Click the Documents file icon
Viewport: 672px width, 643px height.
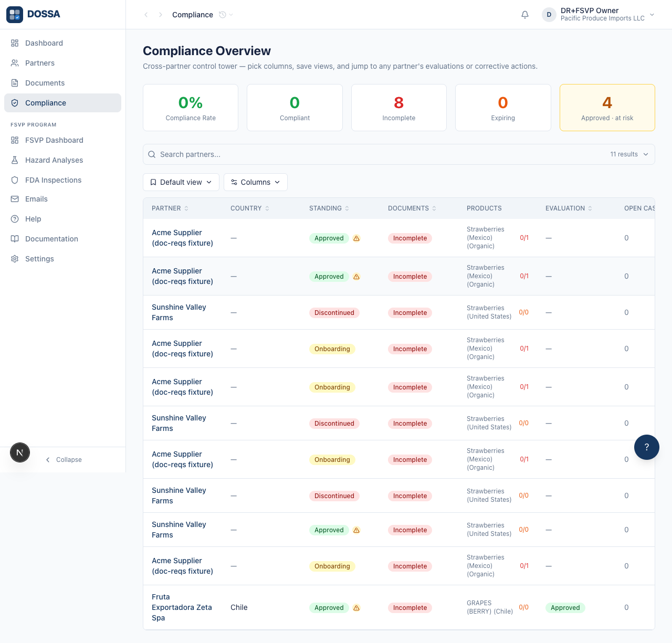15,83
